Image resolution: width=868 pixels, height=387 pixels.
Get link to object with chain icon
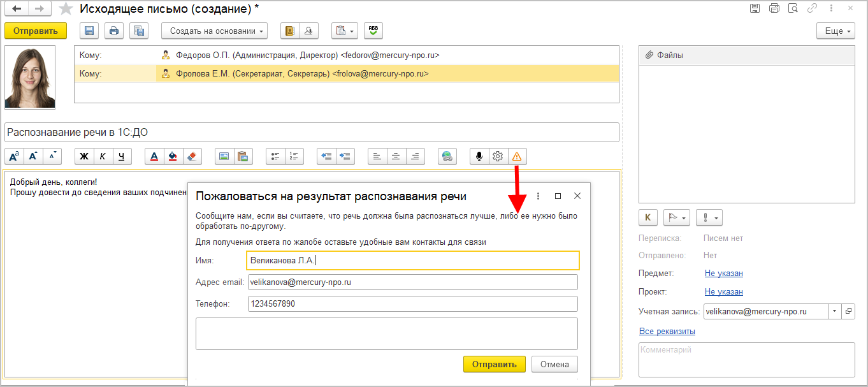coord(813,8)
